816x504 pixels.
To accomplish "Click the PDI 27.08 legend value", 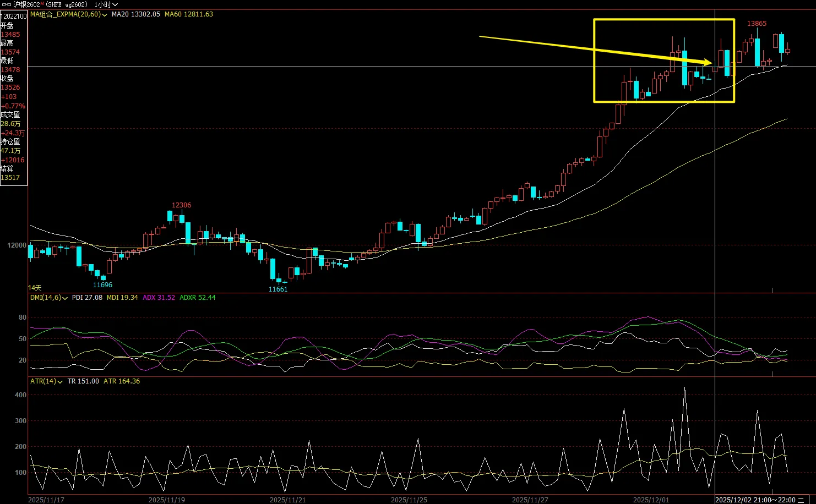I will (x=87, y=298).
